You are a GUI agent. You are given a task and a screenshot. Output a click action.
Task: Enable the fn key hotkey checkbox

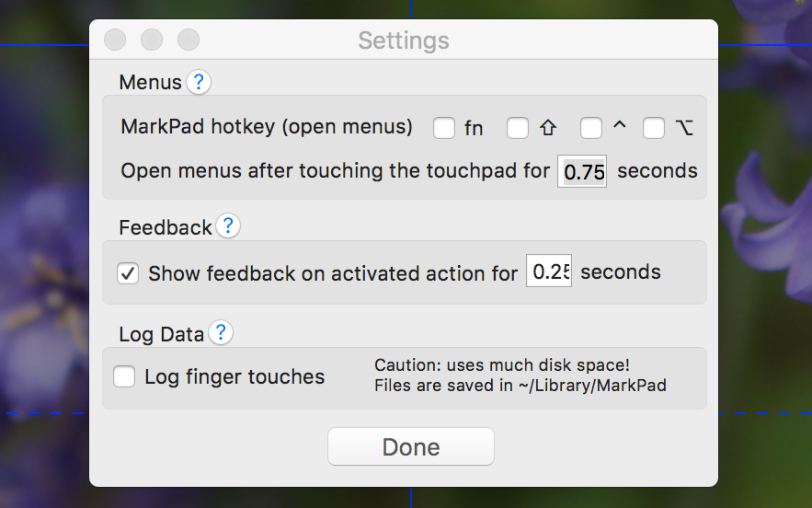(444, 128)
